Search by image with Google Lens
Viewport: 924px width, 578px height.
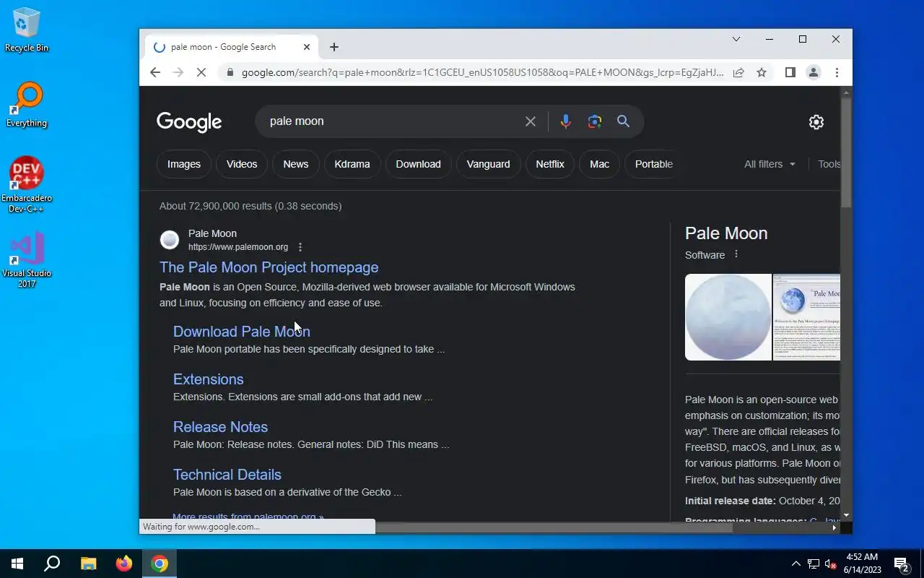click(594, 121)
